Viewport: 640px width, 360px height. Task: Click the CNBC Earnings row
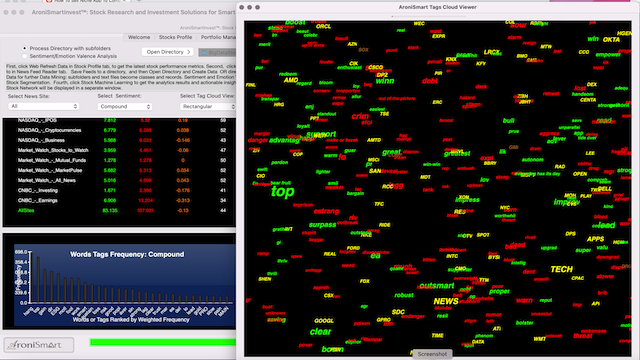click(119, 200)
